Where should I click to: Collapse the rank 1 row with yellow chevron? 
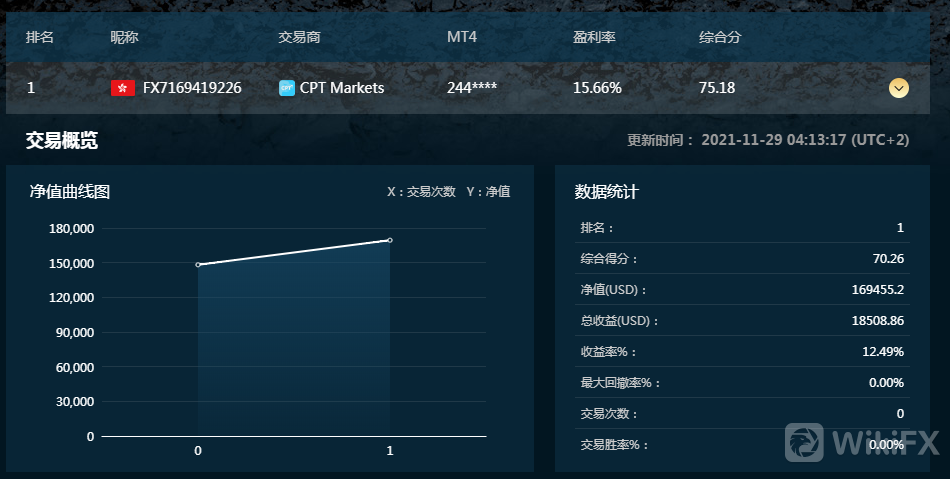tap(898, 88)
